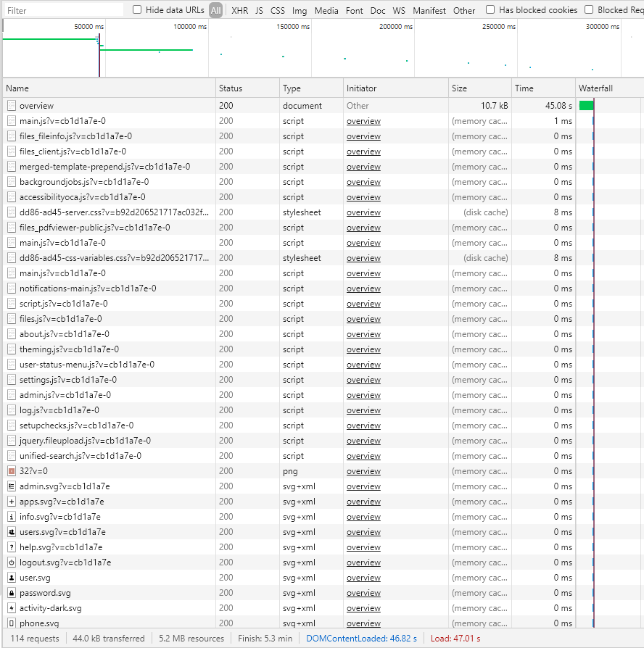The width and height of the screenshot is (644, 648).
Task: Sort by the Type column header
Action: pyautogui.click(x=311, y=88)
